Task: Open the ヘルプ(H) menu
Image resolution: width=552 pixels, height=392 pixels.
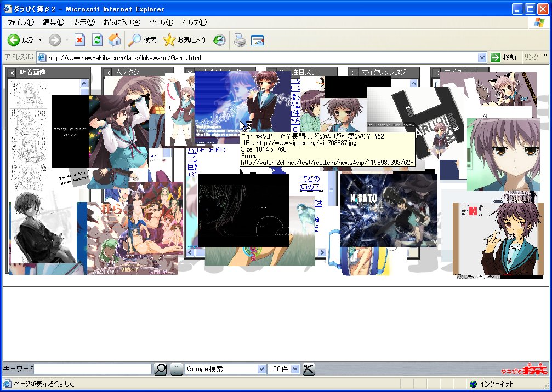Action: [x=195, y=22]
